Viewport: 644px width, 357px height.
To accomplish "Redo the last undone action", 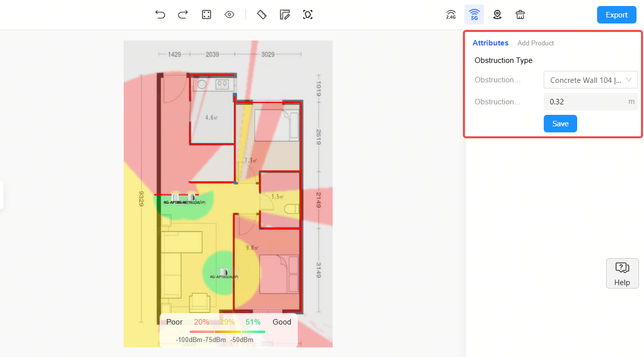I will click(x=183, y=14).
